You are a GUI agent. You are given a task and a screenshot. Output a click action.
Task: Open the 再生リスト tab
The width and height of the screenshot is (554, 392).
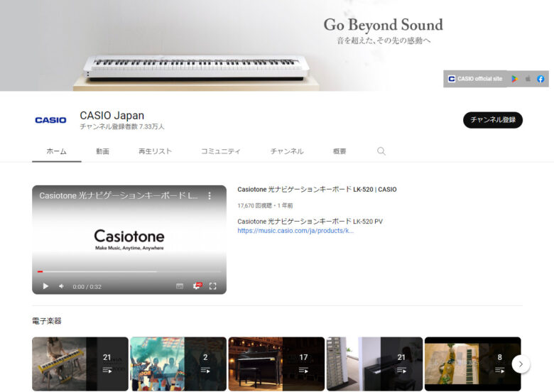(x=155, y=151)
